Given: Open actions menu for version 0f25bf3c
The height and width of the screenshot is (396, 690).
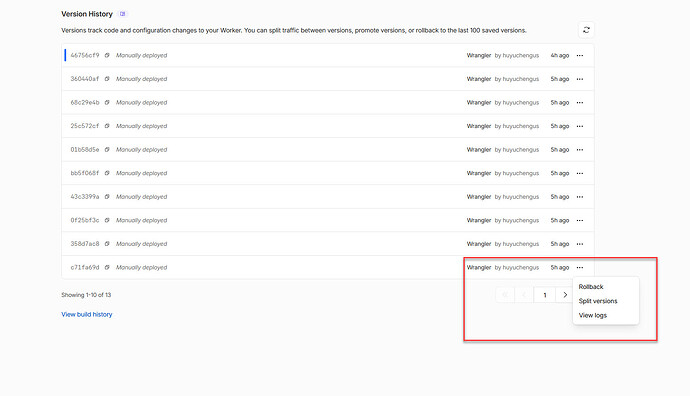Looking at the screenshot, I should coord(580,220).
